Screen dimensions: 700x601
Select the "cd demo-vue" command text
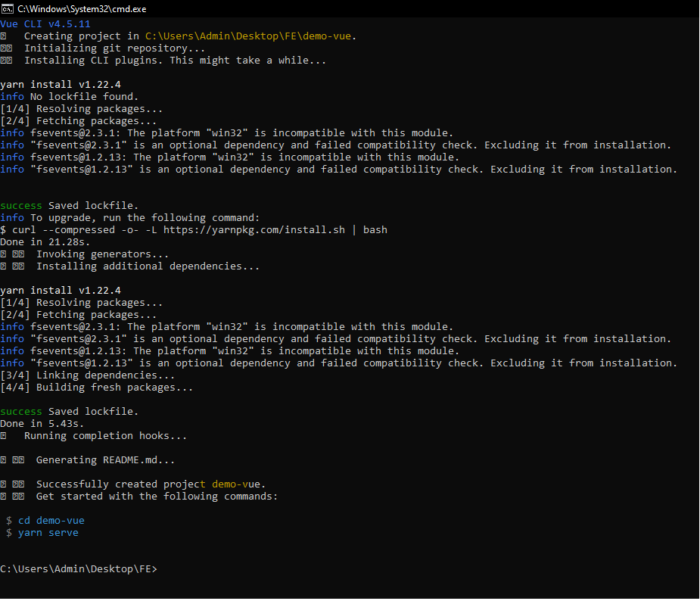[51, 521]
